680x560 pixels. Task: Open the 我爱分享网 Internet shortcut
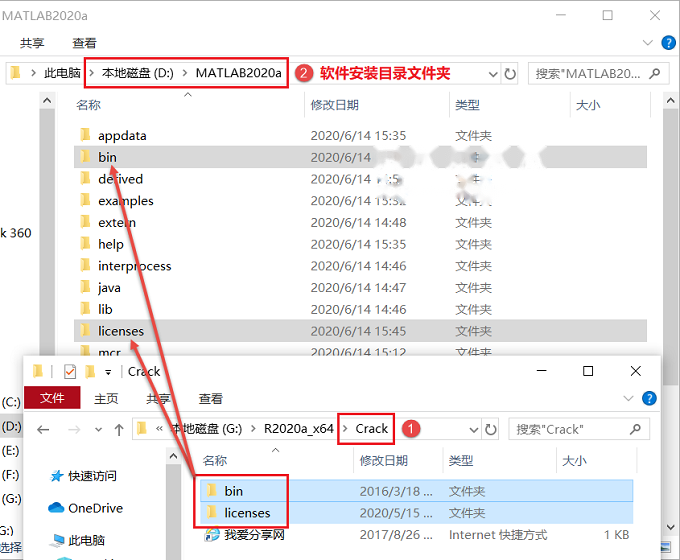pyautogui.click(x=254, y=535)
